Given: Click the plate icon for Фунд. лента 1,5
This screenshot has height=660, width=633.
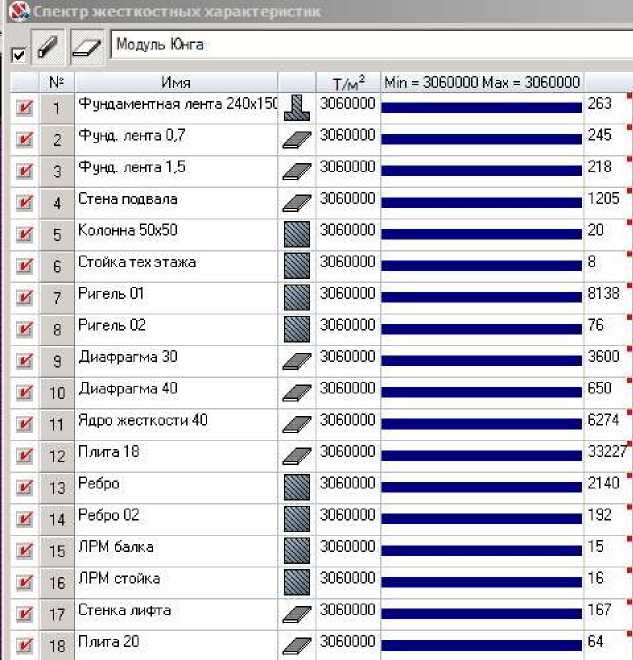Looking at the screenshot, I should tap(297, 171).
